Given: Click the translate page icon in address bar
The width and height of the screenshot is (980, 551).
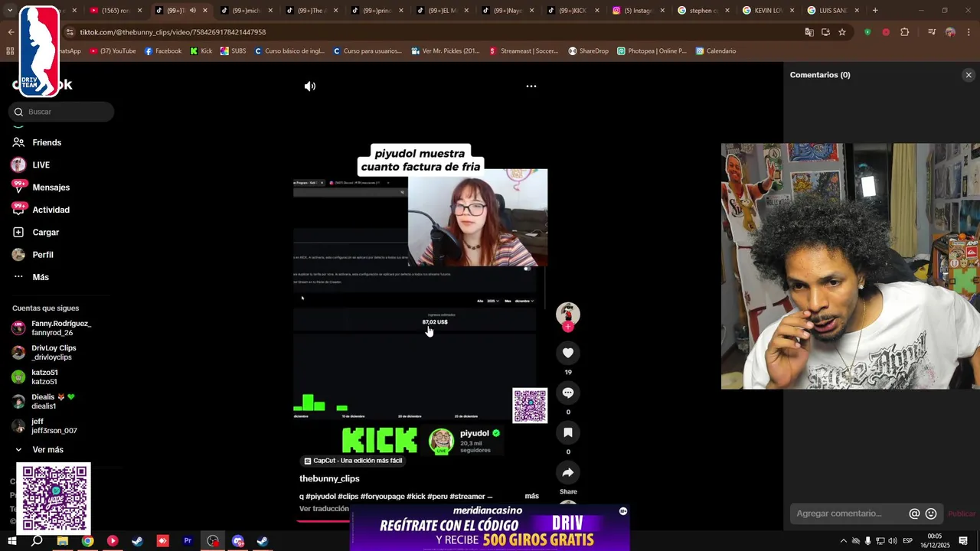Looking at the screenshot, I should pyautogui.click(x=809, y=32).
